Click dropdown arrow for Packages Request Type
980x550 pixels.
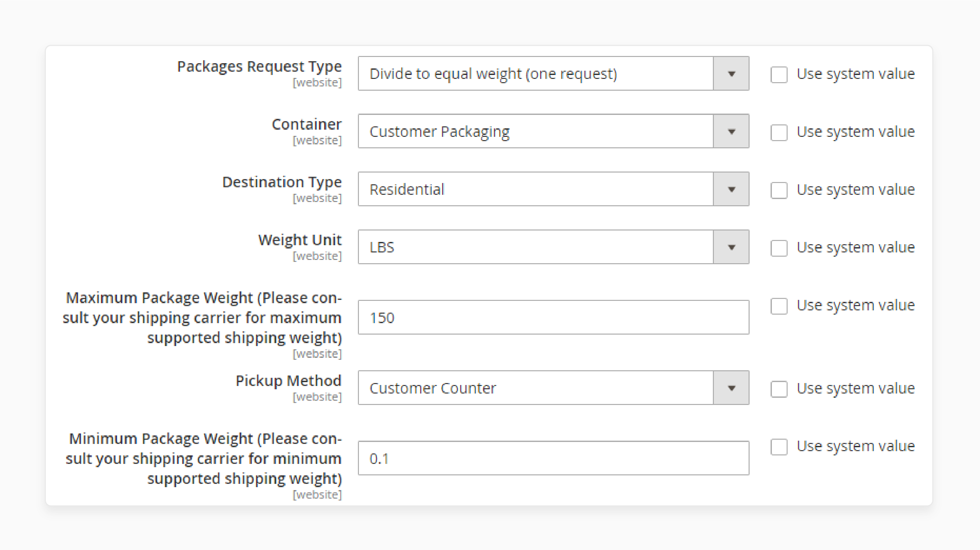coord(734,74)
